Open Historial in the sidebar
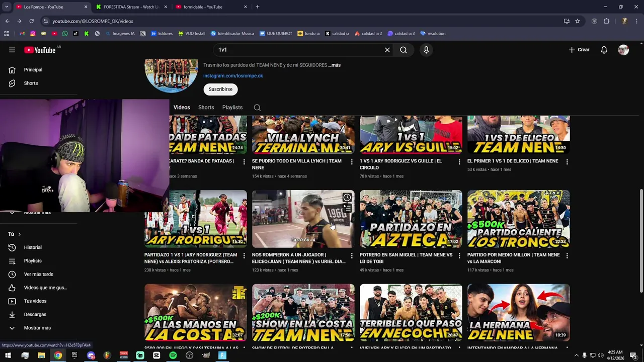The width and height of the screenshot is (644, 362). [33, 247]
